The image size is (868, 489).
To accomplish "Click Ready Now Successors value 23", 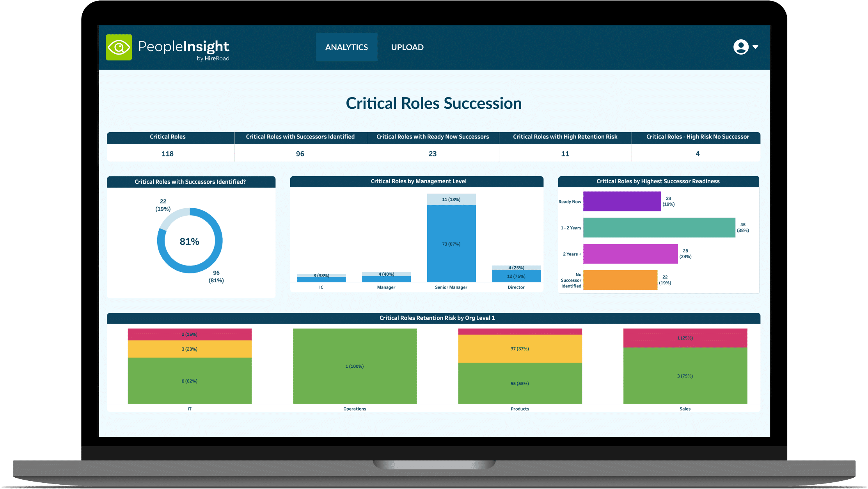I will pyautogui.click(x=433, y=154).
